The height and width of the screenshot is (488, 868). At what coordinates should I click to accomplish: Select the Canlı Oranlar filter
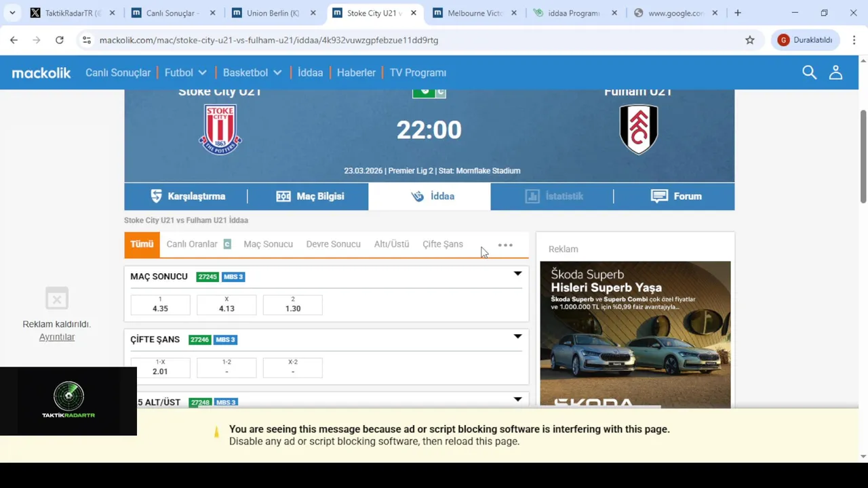pyautogui.click(x=192, y=244)
